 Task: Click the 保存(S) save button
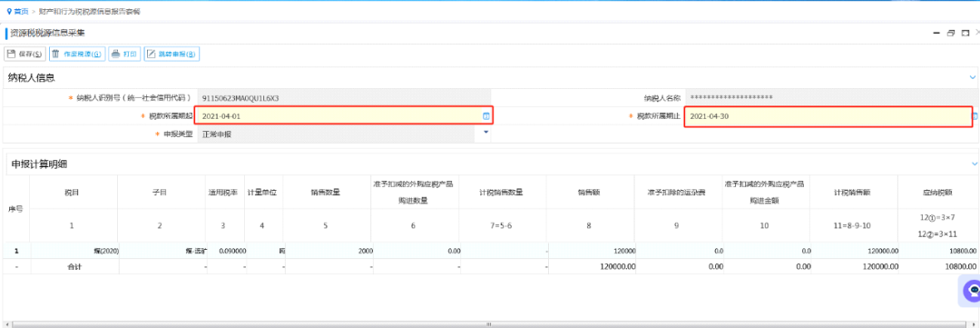[25, 54]
